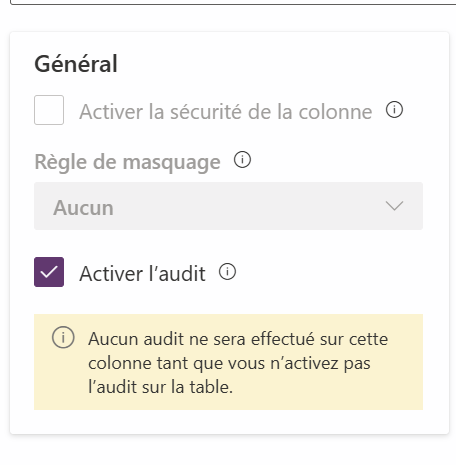Screen dimensions: 456x465
Task: Open info tooltip for Règle de masquage
Action: click(242, 159)
